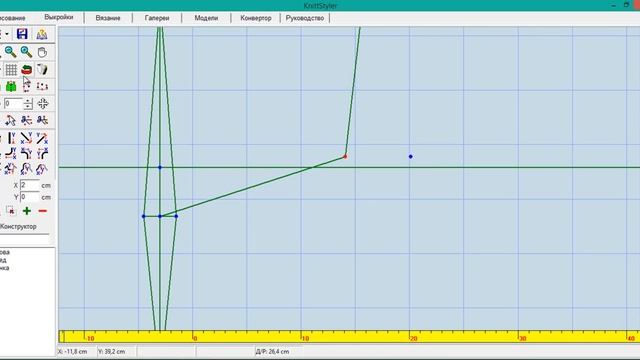The image size is (640, 360).
Task: Select the middle bent-line curve tool
Action: pyautogui.click(x=27, y=153)
